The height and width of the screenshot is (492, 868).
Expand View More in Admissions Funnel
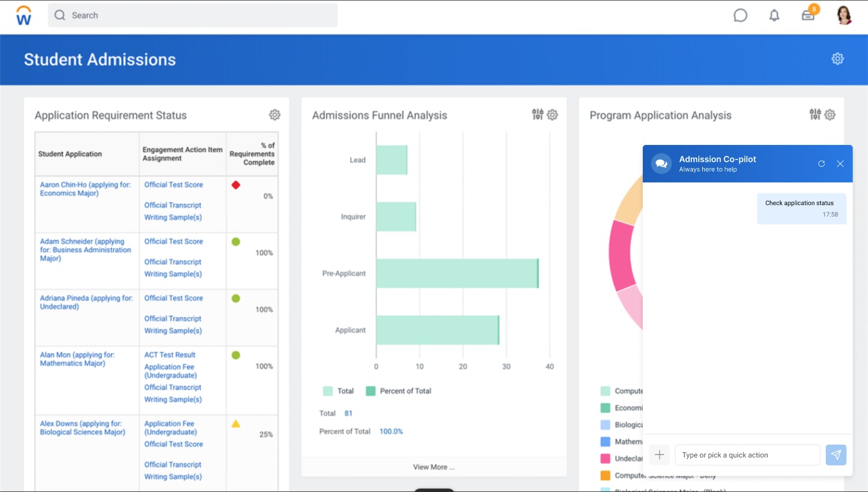(434, 467)
